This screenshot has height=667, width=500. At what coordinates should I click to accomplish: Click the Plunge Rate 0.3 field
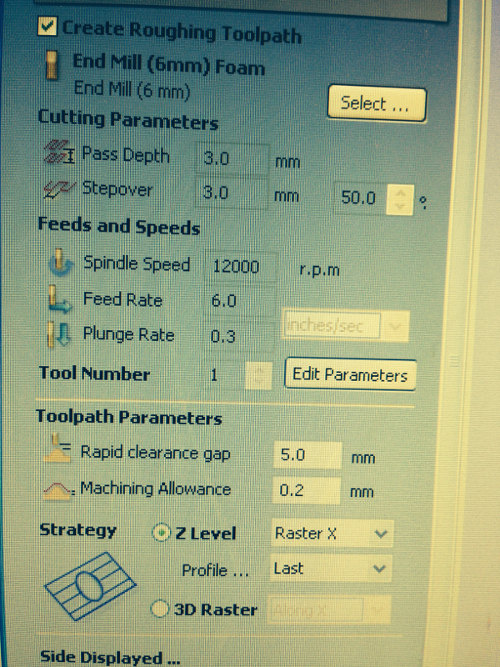tap(239, 336)
